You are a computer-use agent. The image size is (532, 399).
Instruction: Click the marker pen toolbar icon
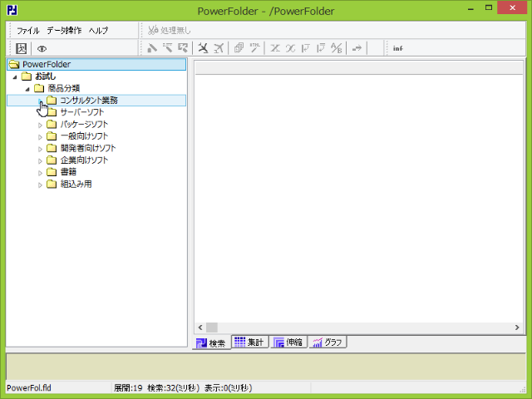[152, 48]
